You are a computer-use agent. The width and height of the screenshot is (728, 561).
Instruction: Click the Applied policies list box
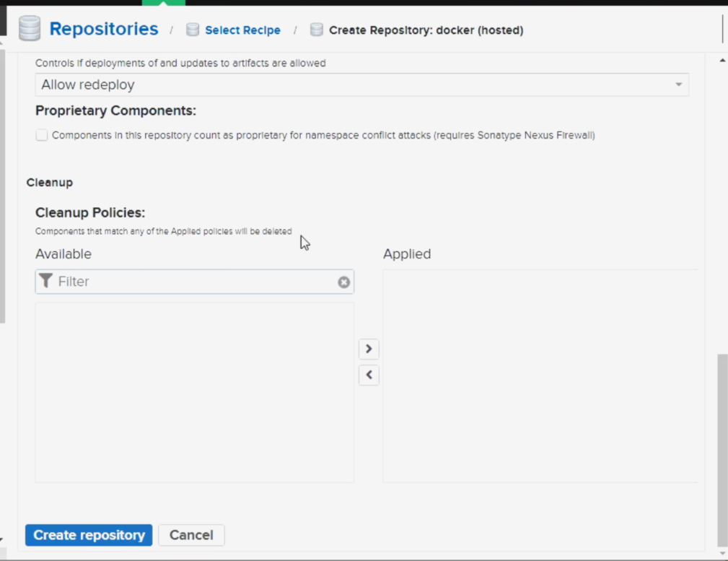[540, 376]
